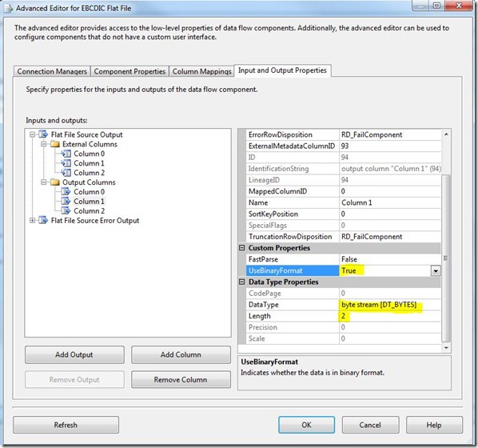Click the Add Column button
Image resolution: width=478 pixels, height=448 pixels.
point(181,354)
